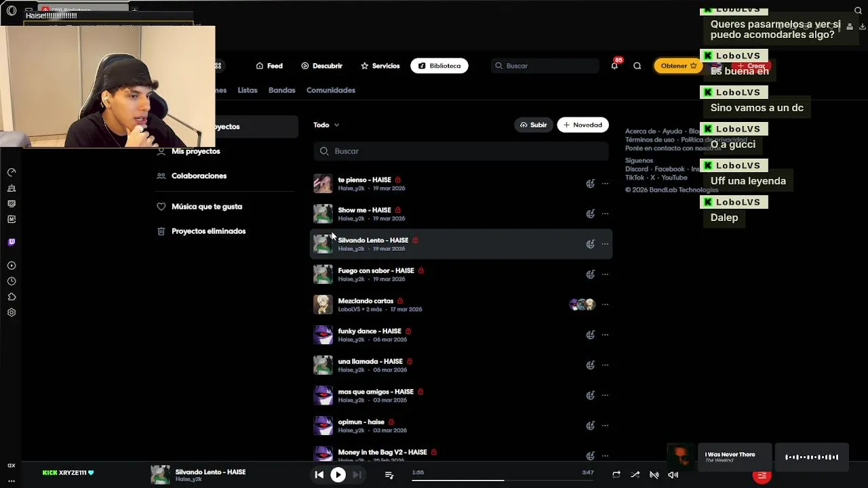
Task: Open 'Proyectos eliminados' in the sidebar
Action: pos(209,231)
